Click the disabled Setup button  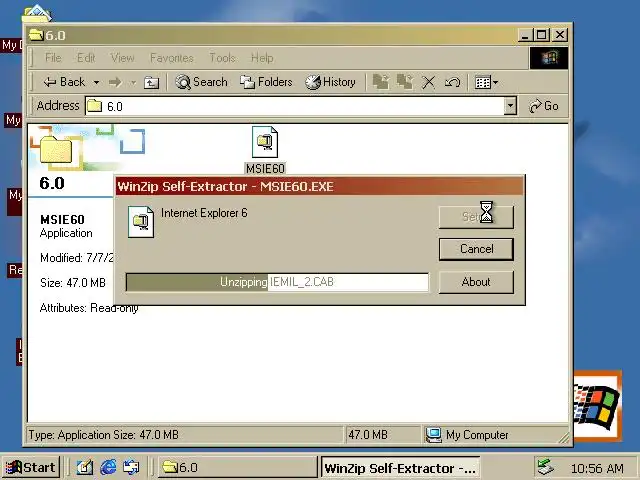(476, 217)
